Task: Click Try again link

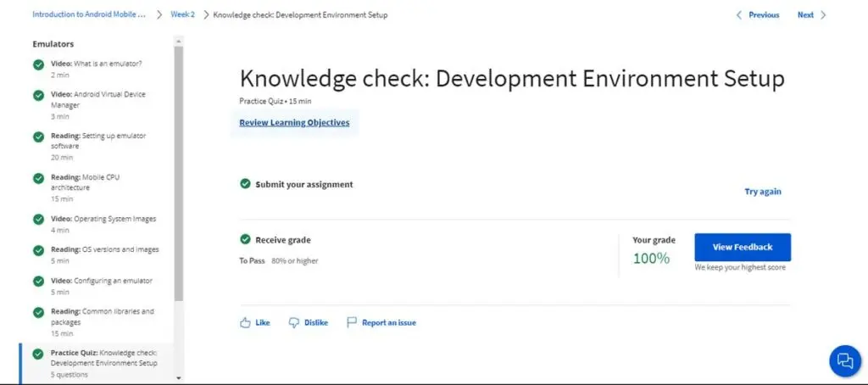Action: point(763,192)
